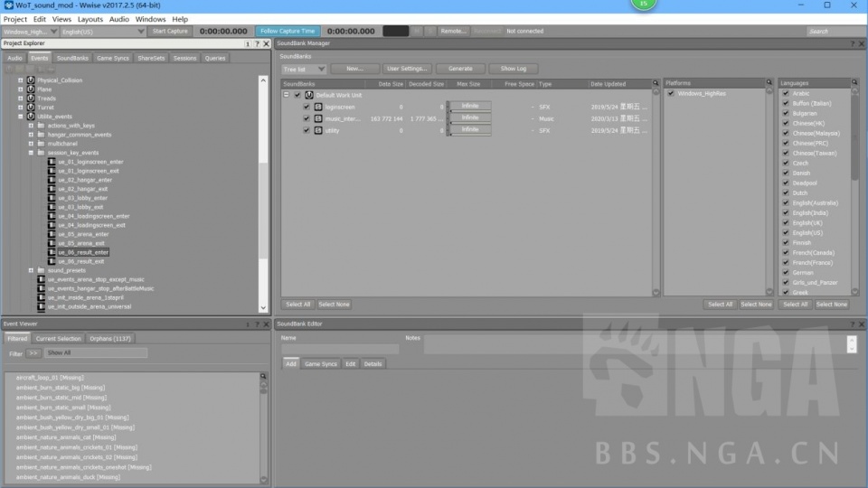Open help for SoundBank Manager panel
Viewport: 868px width, 488px height.
(852, 43)
